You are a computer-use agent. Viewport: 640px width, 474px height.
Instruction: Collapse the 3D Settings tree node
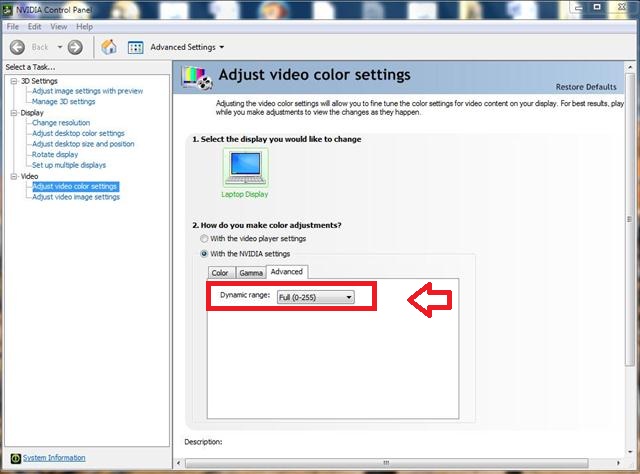tap(14, 81)
